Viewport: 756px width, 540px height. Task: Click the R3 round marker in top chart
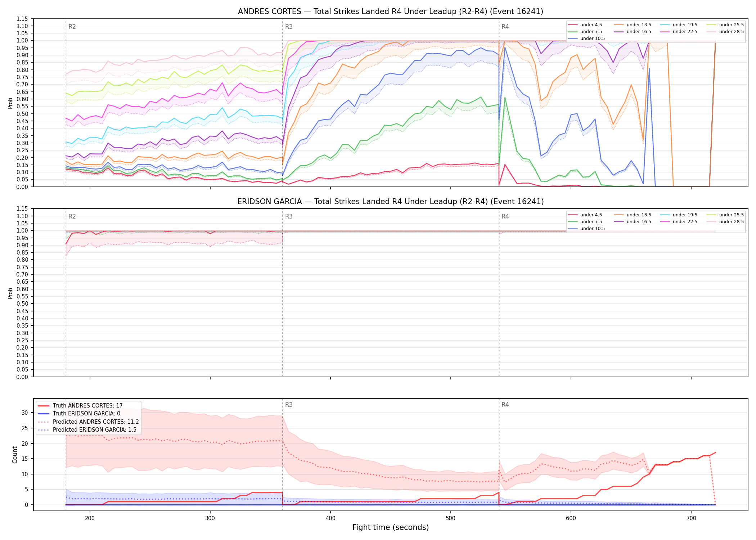pyautogui.click(x=289, y=27)
